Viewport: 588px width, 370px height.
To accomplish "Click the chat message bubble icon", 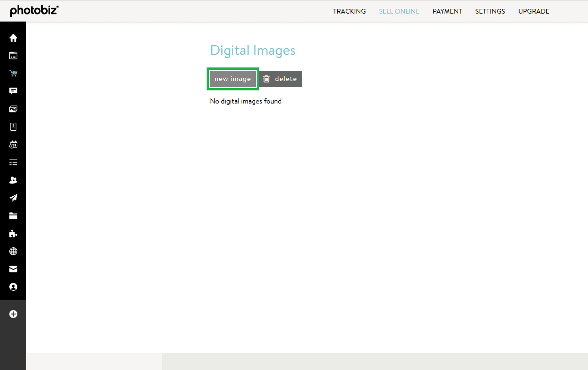I will [x=13, y=91].
